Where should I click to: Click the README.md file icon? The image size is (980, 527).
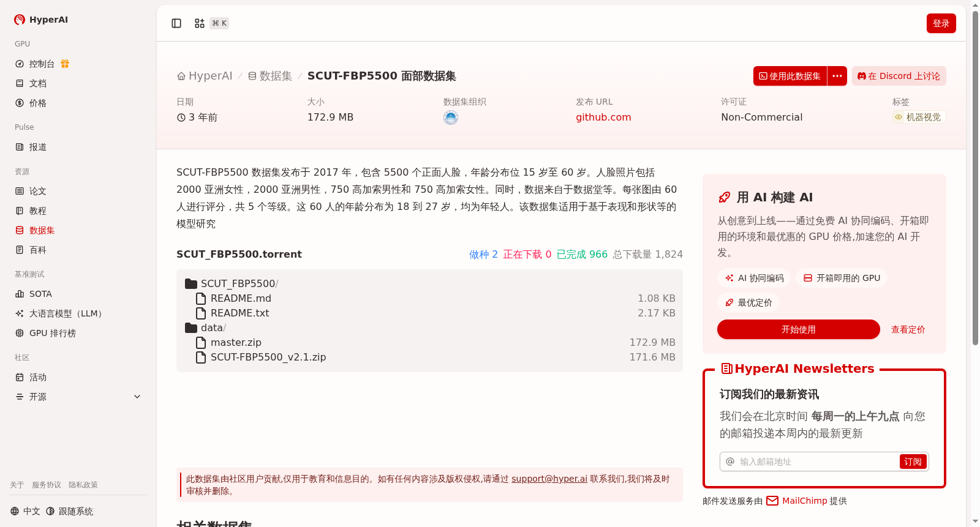[200, 298]
